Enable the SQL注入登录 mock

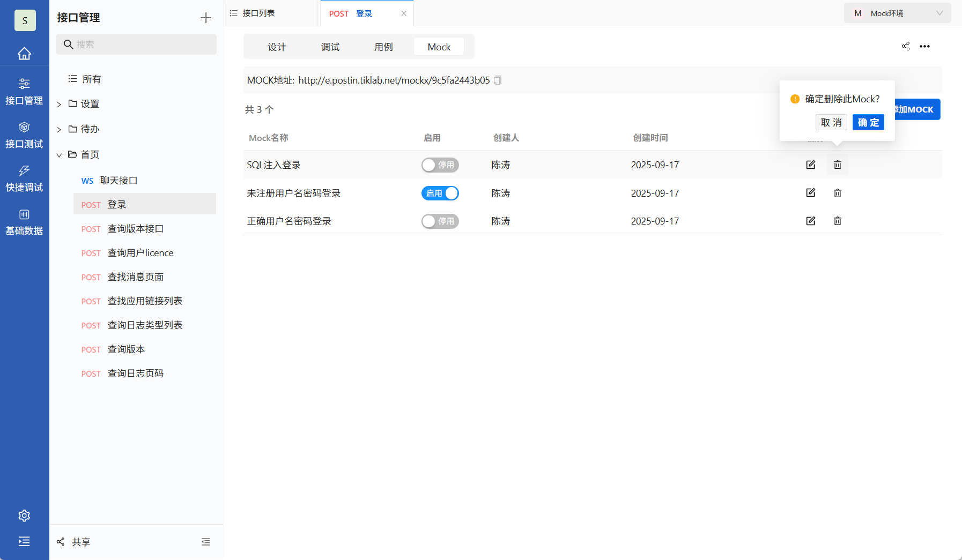tap(440, 165)
